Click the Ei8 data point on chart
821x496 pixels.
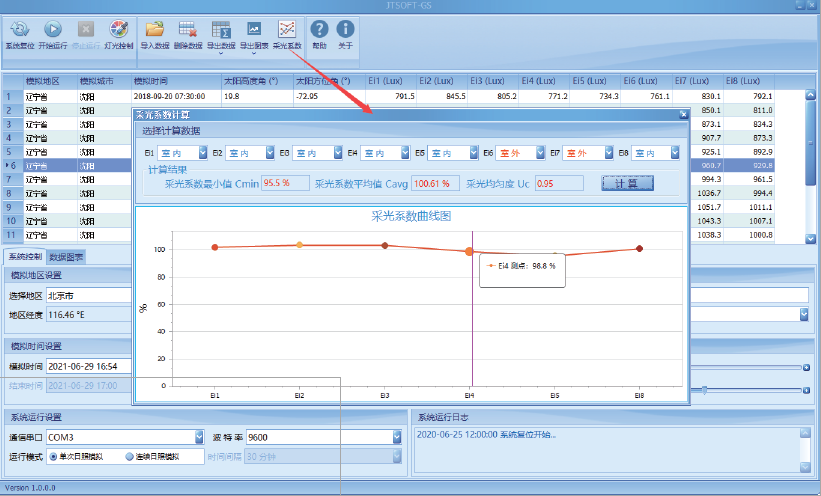(639, 248)
